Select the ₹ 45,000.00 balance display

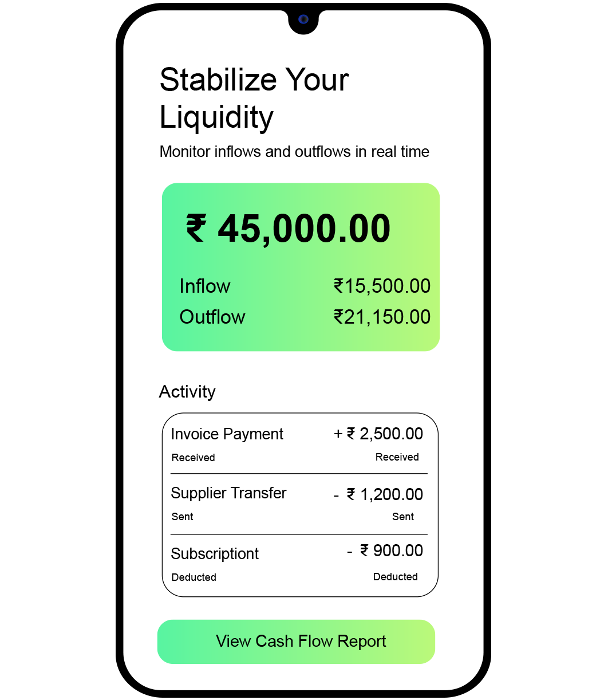coord(289,228)
